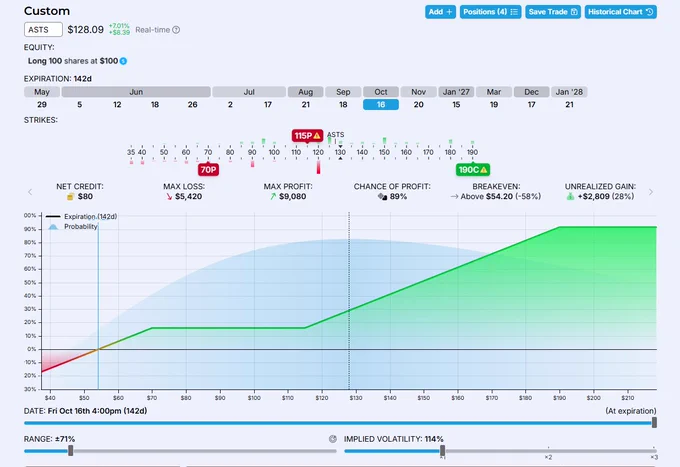Click the Net Credit coin icon
The height and width of the screenshot is (467, 680).
pyautogui.click(x=70, y=196)
